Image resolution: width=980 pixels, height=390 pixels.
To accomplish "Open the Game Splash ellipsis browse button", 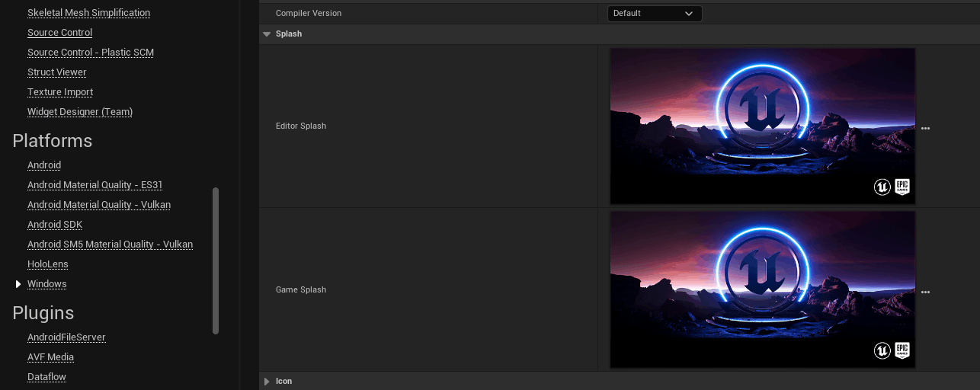I will tap(925, 292).
